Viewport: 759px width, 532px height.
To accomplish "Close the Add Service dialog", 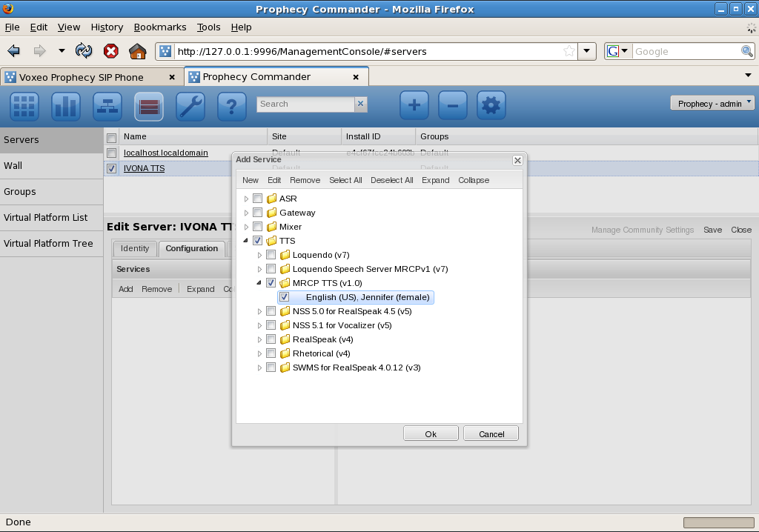I will [x=517, y=160].
